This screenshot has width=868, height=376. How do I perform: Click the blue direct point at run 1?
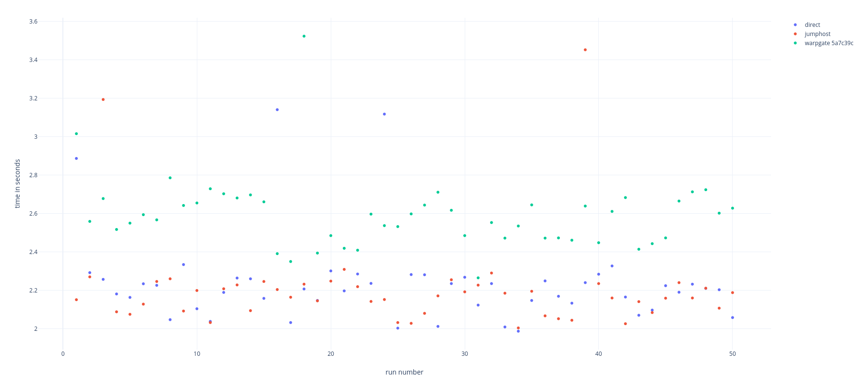pyautogui.click(x=76, y=158)
